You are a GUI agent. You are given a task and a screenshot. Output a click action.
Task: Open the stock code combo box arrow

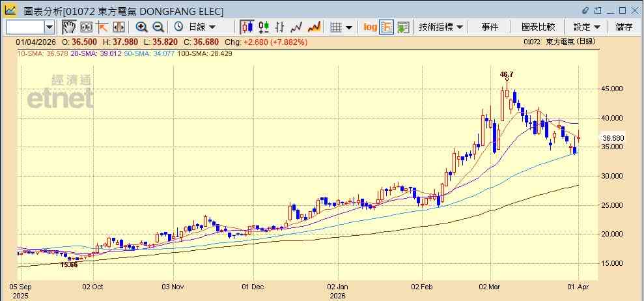pos(49,27)
